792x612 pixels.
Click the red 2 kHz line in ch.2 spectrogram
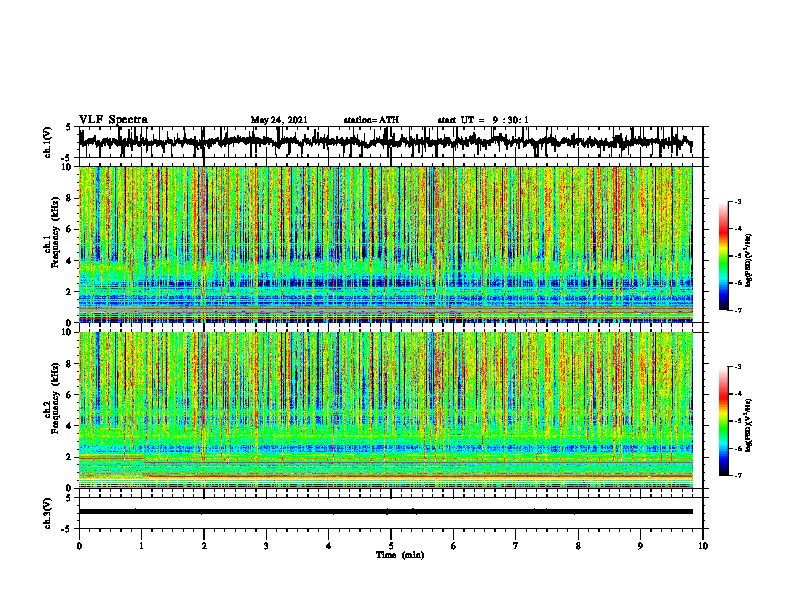click(x=111, y=457)
